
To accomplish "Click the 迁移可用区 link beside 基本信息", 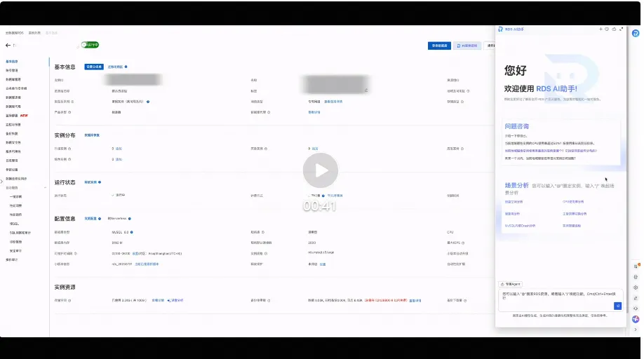I will (x=115, y=67).
